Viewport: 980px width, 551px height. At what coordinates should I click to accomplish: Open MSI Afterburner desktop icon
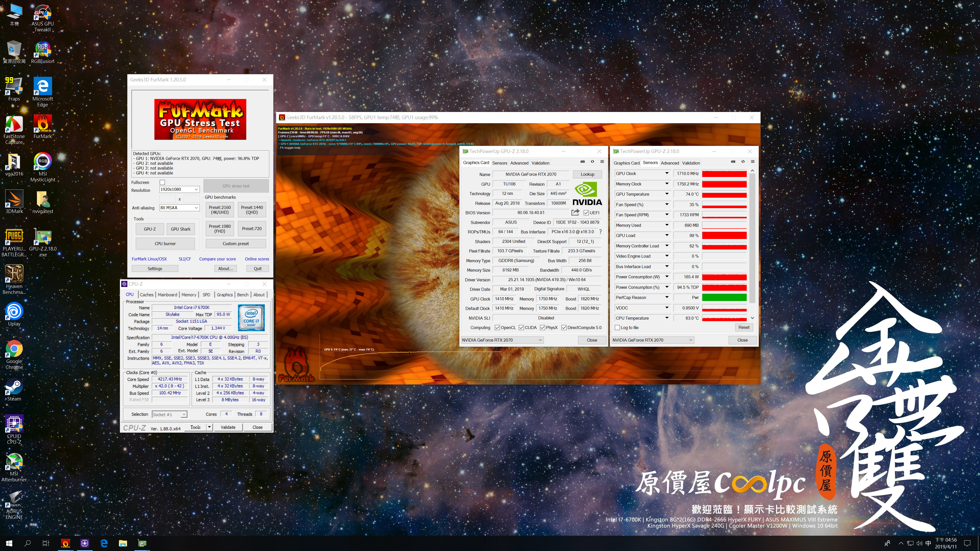tap(14, 467)
